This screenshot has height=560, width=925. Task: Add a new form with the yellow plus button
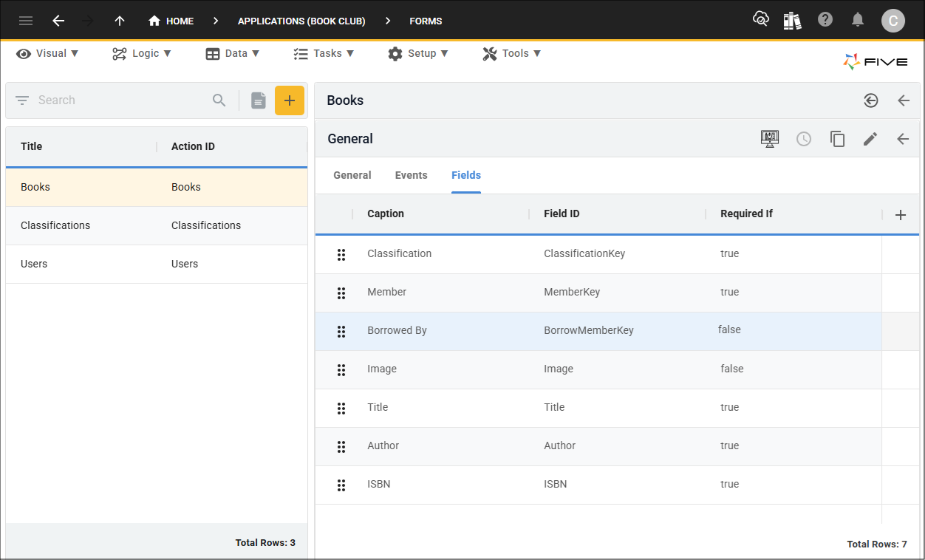(290, 100)
